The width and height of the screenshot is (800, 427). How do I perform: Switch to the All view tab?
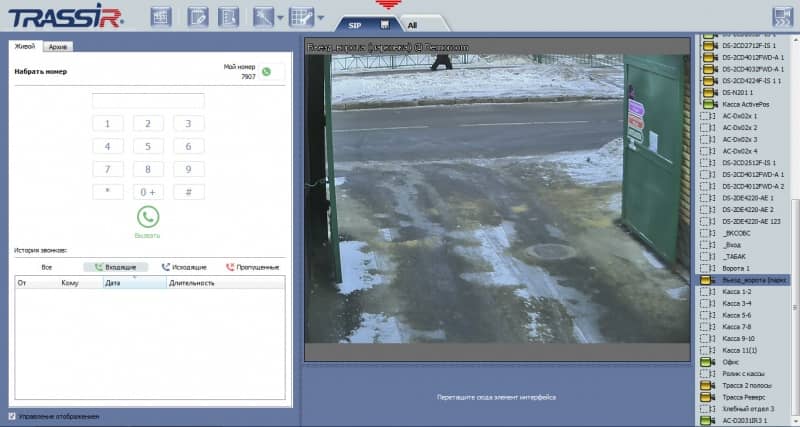[x=412, y=24]
